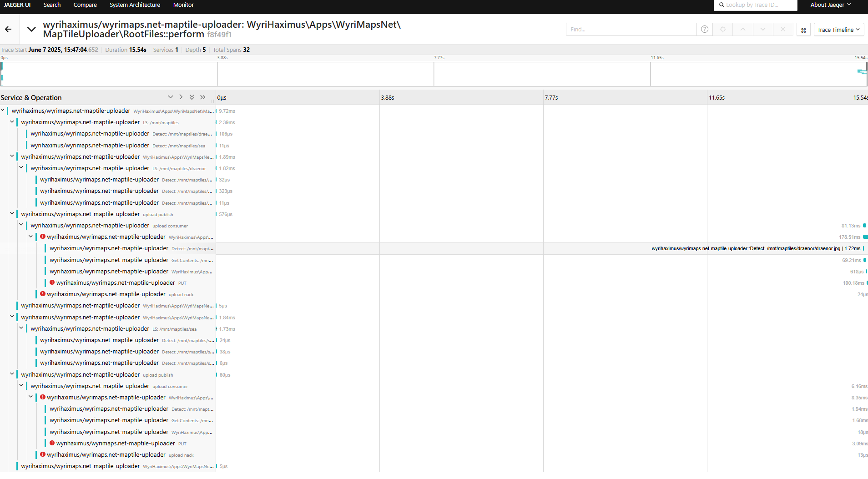Collapse the second upload publish span
Screen dimensions: 868x479
pyautogui.click(x=12, y=374)
